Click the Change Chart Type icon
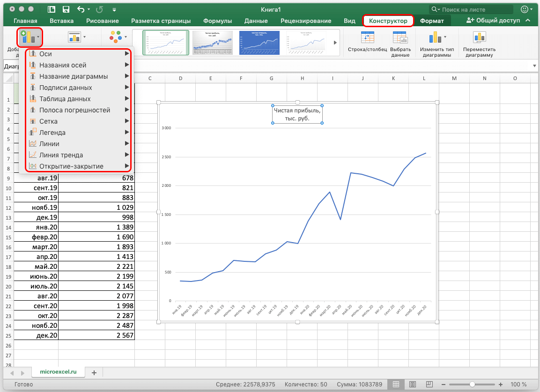Screen dimensions: 540x392 [x=435, y=37]
